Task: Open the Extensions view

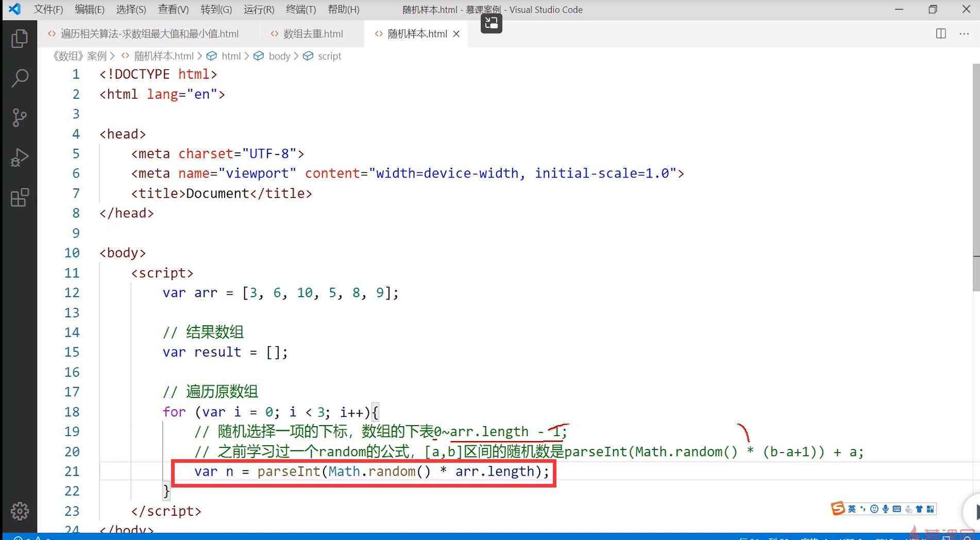Action: coord(20,197)
